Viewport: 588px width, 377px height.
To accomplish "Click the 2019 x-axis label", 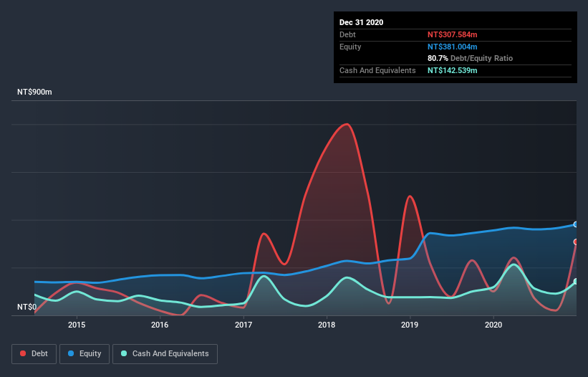I will (410, 325).
